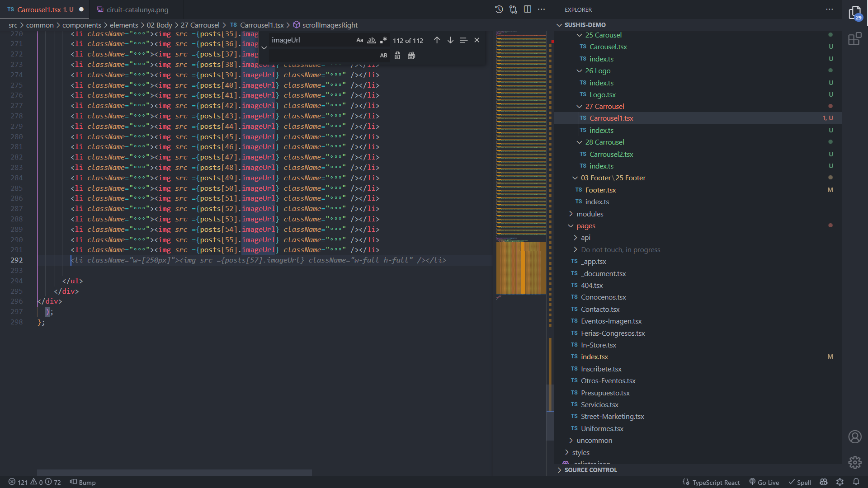Screen dimensions: 868x488
Task: Open the Explorer files activity icon
Action: pyautogui.click(x=854, y=13)
